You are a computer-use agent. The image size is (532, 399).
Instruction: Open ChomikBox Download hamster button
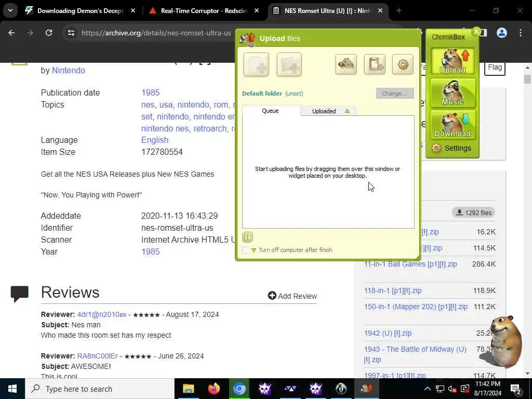point(453,125)
